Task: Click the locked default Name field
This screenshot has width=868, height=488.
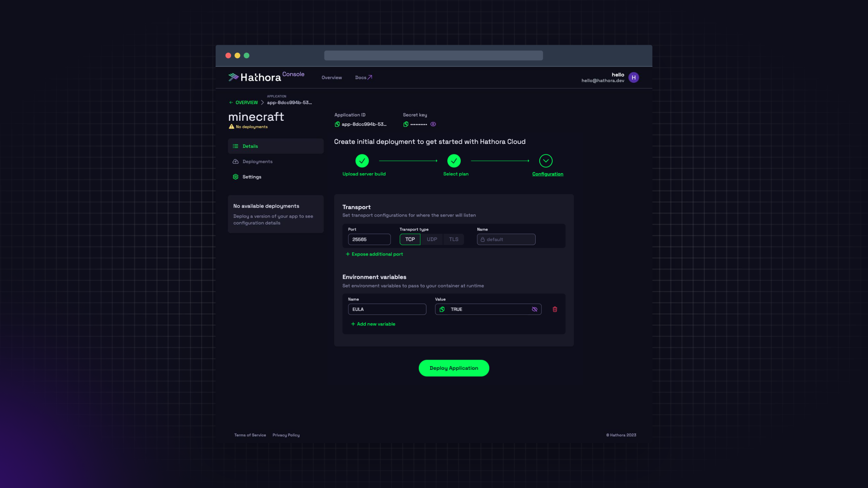Action: click(506, 239)
